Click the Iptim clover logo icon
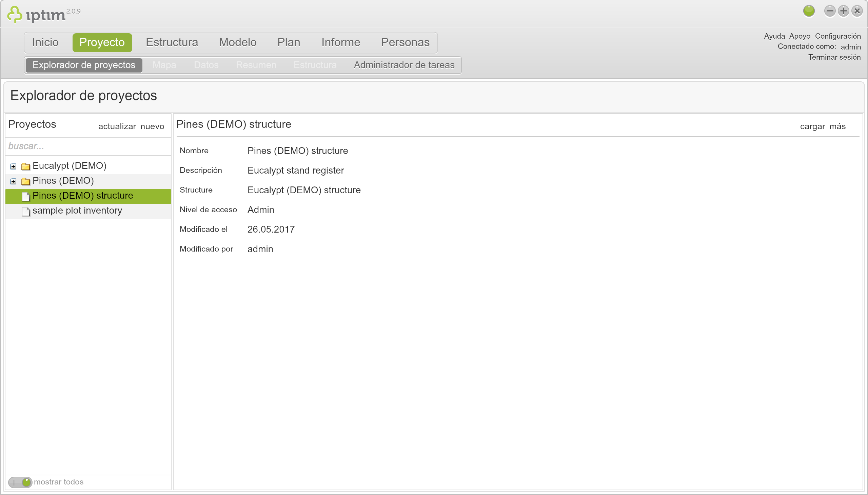The width and height of the screenshot is (868, 495). [x=15, y=15]
